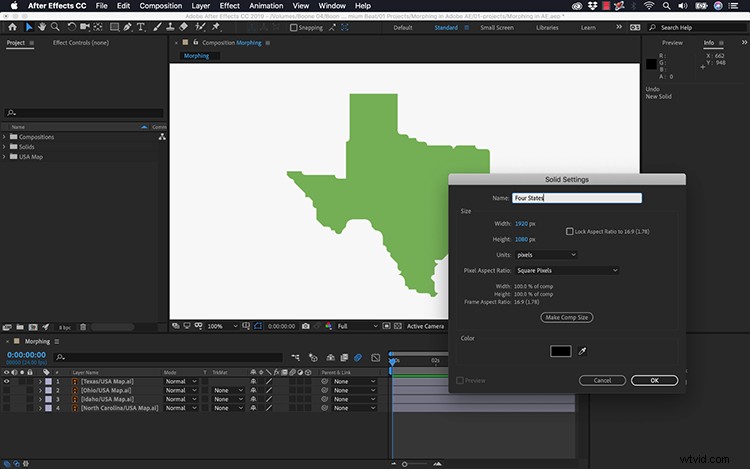
Task: Hide the Texas/USA Map.ai layer
Action: (x=7, y=382)
